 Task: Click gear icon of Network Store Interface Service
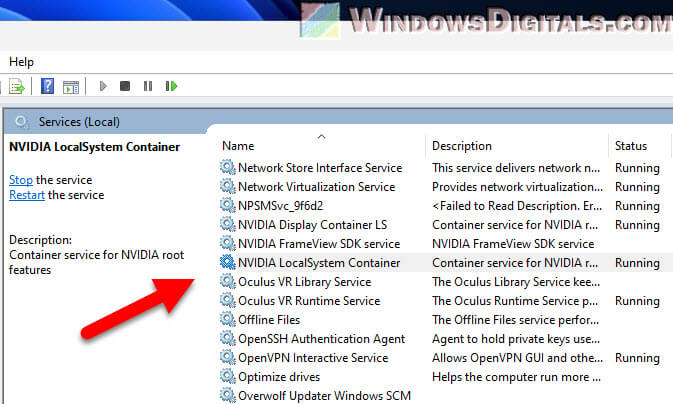click(x=227, y=167)
